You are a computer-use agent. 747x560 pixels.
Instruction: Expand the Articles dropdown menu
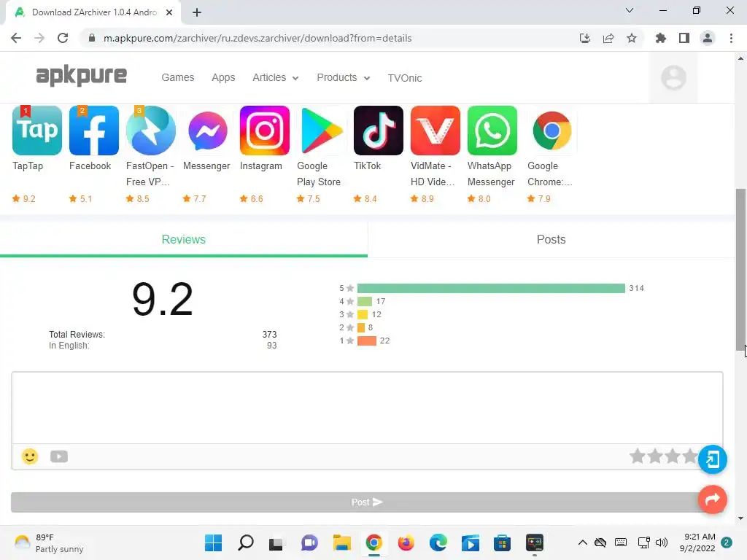275,77
